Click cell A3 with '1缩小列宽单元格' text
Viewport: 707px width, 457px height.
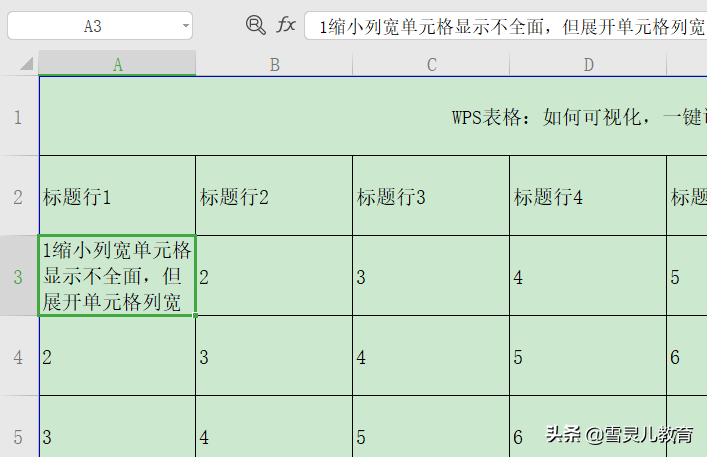click(x=117, y=276)
